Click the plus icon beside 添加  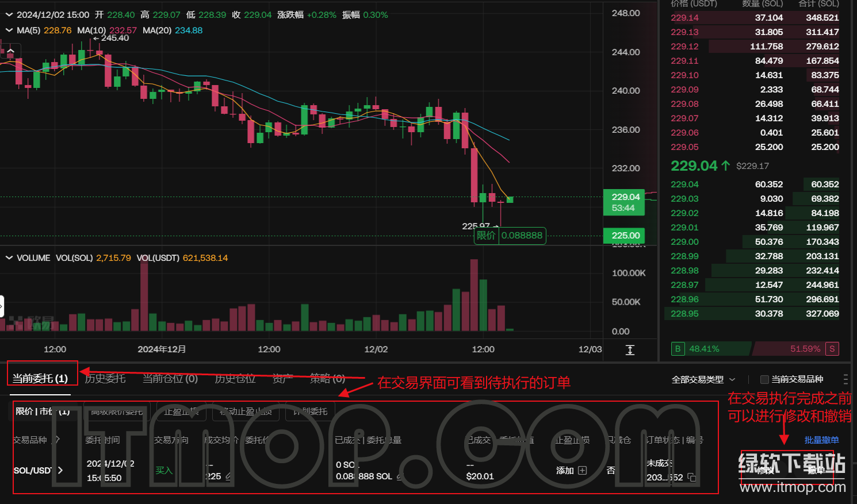(583, 470)
